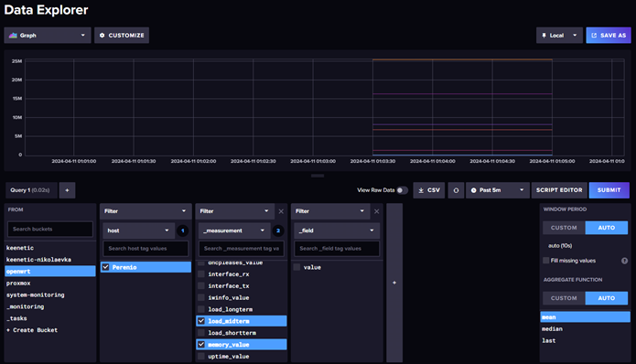Open the Graph visualization type dropdown
Image resolution: width=636 pixels, height=364 pixels.
click(x=48, y=36)
